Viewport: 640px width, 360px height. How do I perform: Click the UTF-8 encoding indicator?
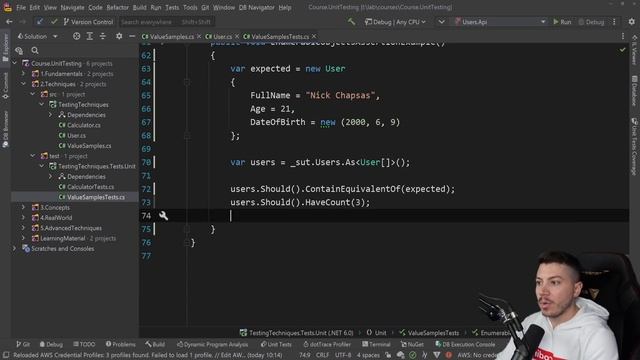point(343,355)
